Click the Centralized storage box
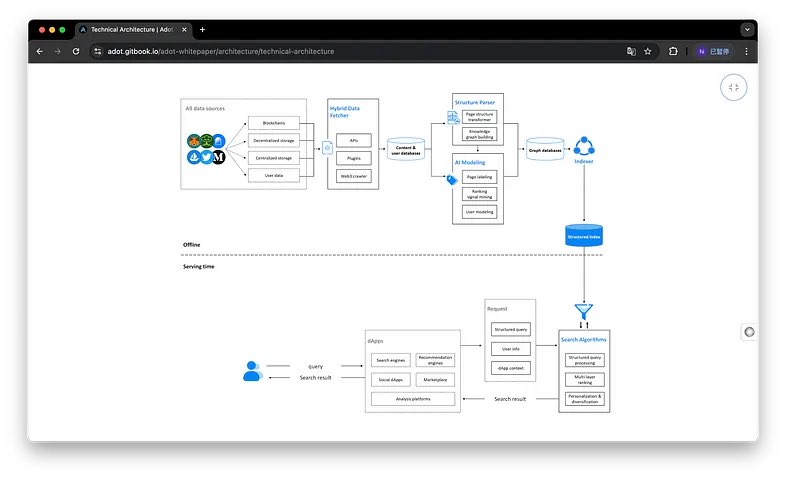 (x=274, y=158)
